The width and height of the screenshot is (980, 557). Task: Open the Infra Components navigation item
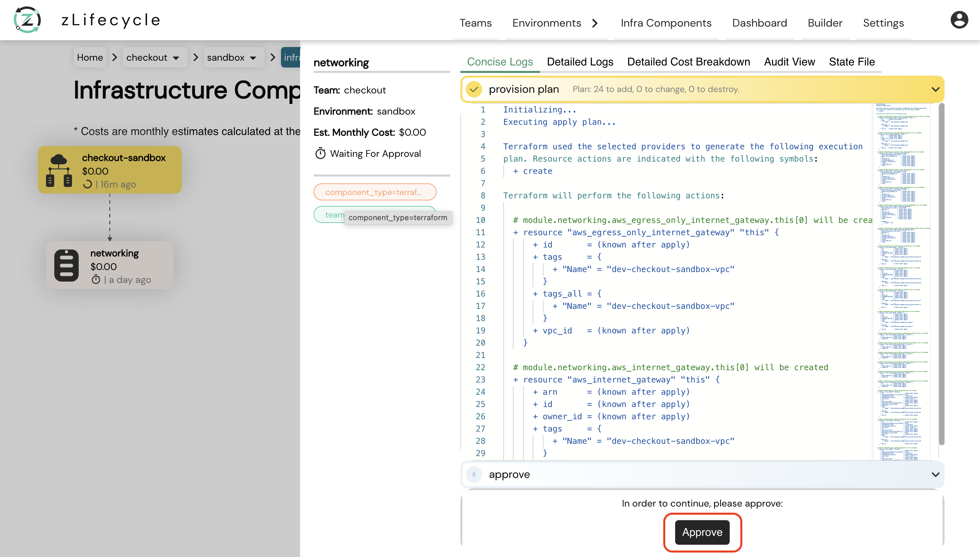(666, 22)
